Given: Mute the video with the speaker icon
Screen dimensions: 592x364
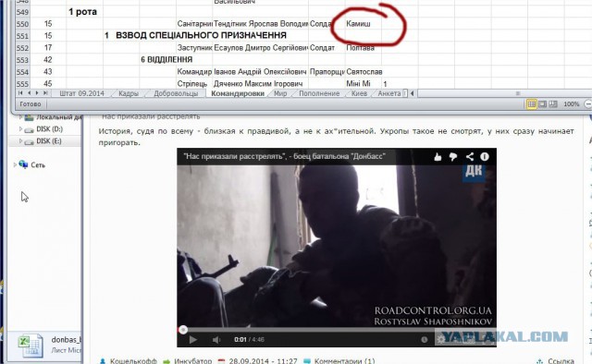Looking at the screenshot, I should click(x=216, y=340).
